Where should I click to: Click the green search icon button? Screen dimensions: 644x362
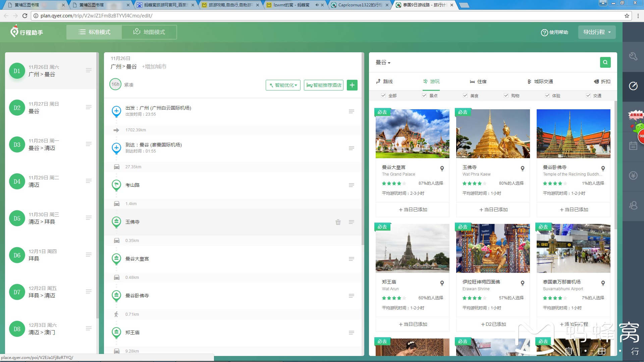point(605,62)
